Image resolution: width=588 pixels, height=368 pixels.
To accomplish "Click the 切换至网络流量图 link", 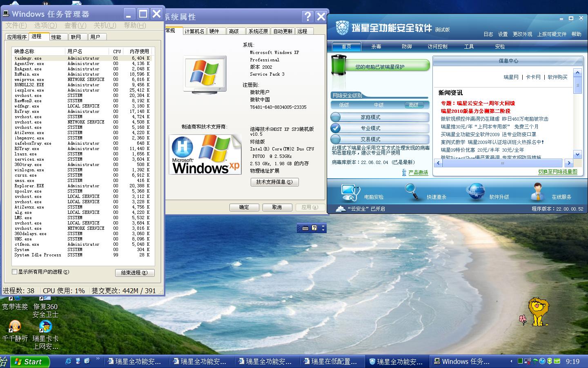I will point(558,172).
